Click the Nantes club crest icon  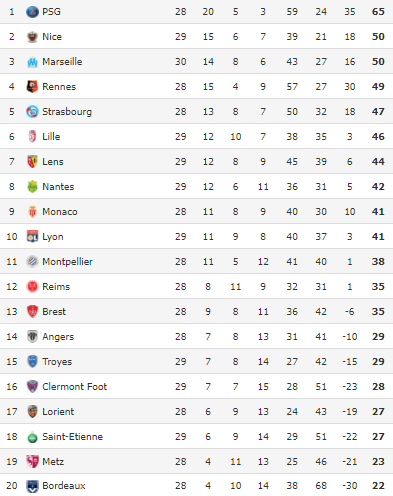32,187
